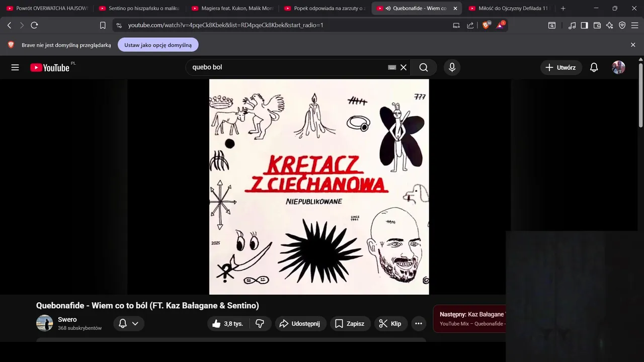644x362 pixels.
Task: Select the Quebonafide - Wiem co tab
Action: tap(417, 9)
